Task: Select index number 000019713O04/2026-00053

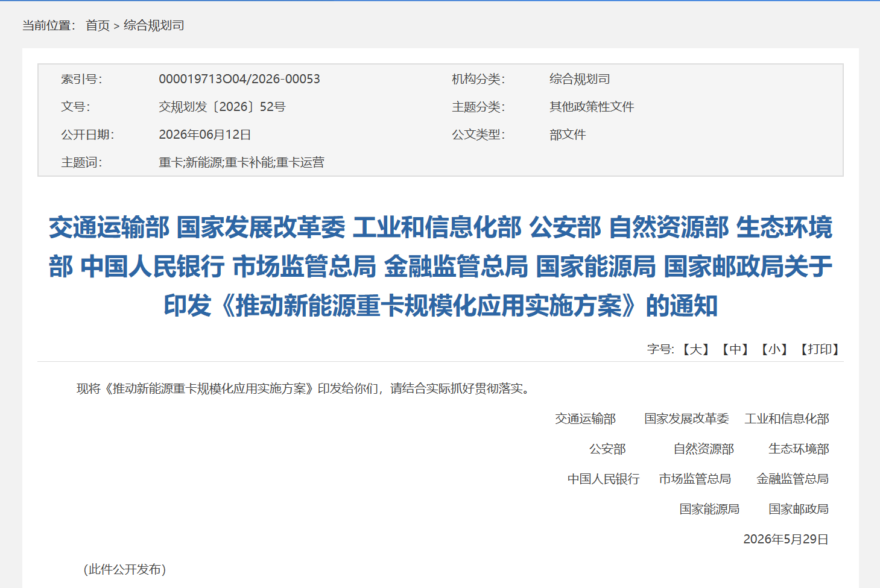Action: point(239,79)
